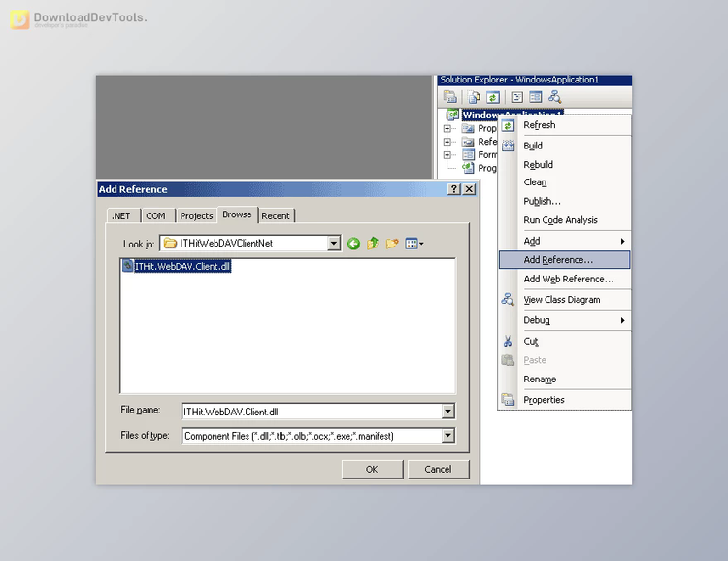The width and height of the screenshot is (728, 561).
Task: Select the Browse tab
Action: [x=237, y=214]
